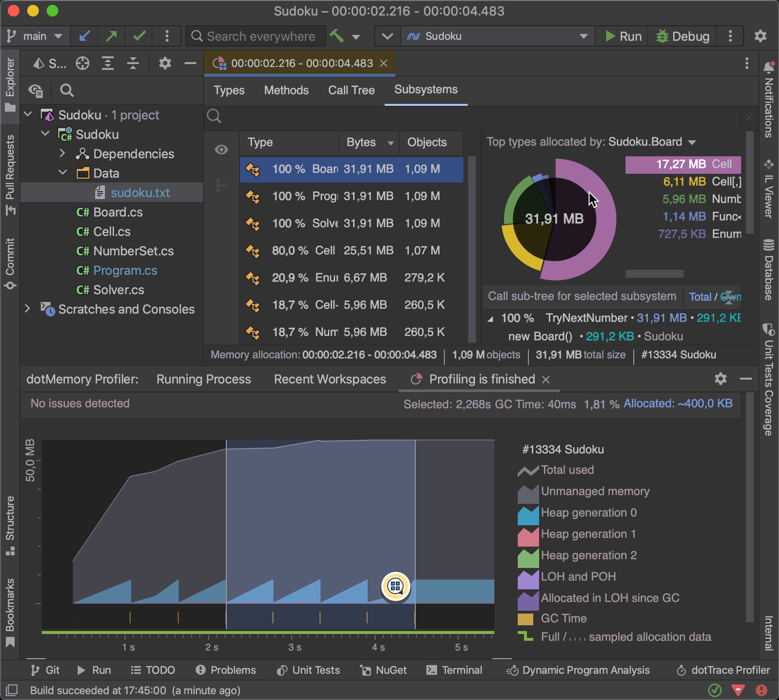Open the Recent Workspaces tab
The height and width of the screenshot is (700, 779).
[330, 379]
